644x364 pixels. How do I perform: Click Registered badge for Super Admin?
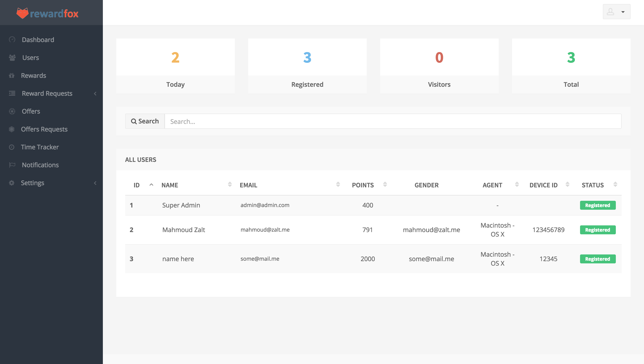pos(598,205)
